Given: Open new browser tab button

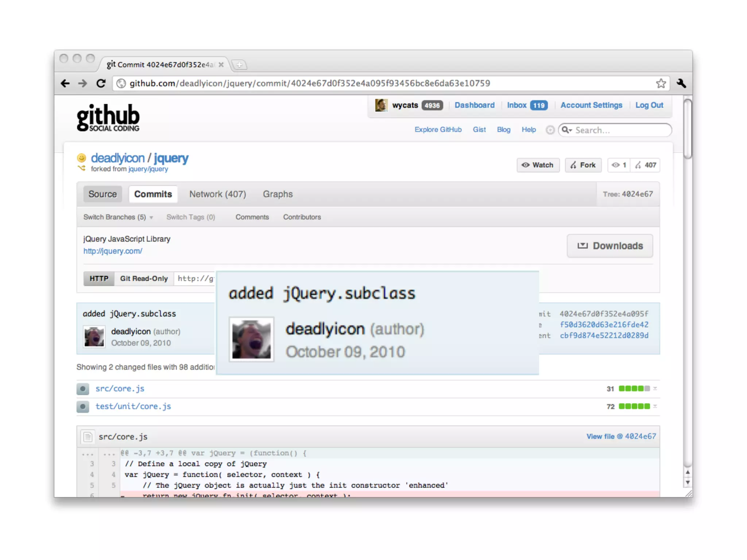Looking at the screenshot, I should [x=240, y=65].
